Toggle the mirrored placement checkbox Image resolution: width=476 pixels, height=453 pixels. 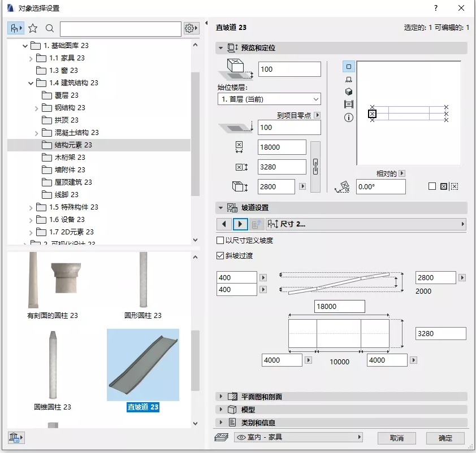tap(432, 186)
